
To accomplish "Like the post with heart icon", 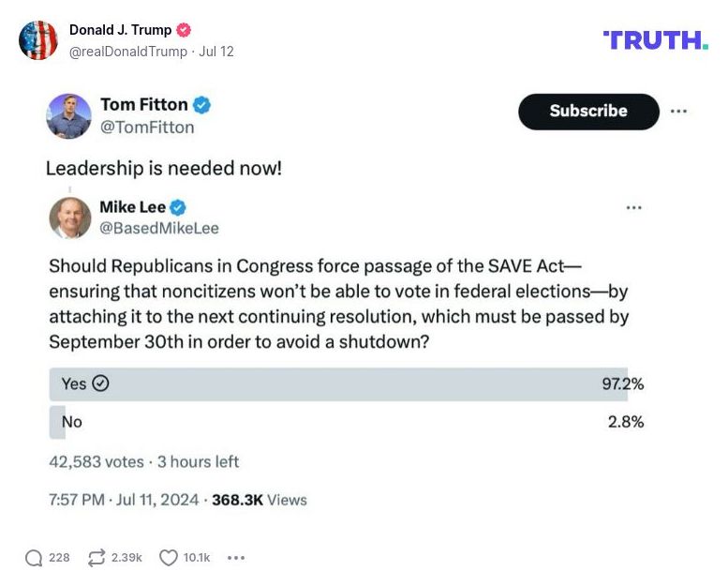I will click(169, 558).
